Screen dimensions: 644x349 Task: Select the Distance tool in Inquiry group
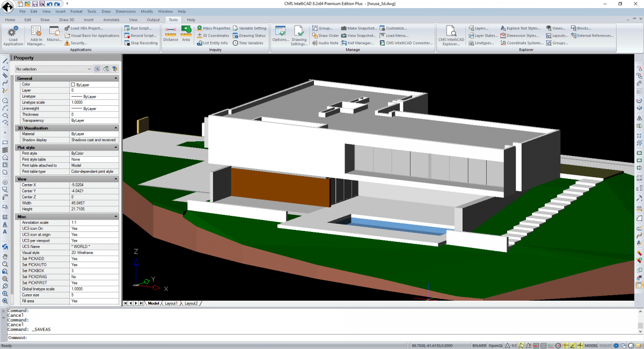[x=170, y=33]
